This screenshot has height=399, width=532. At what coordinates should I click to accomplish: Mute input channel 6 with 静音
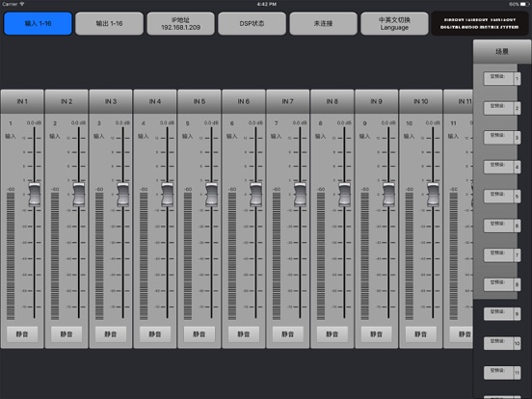(x=244, y=334)
